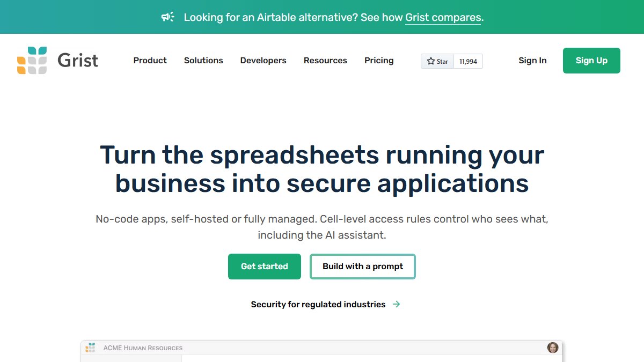Screen dimensions: 644x362
Task: Open the Product menu
Action: click(150, 61)
